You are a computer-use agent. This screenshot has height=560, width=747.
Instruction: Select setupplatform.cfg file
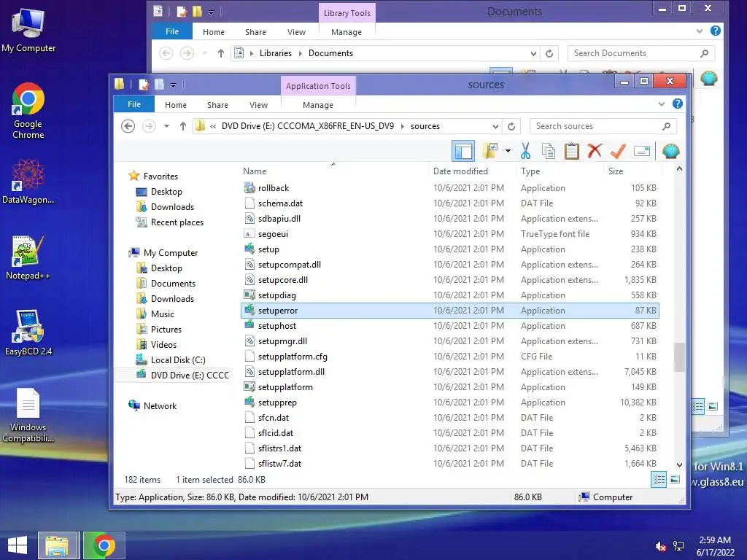click(x=449, y=357)
